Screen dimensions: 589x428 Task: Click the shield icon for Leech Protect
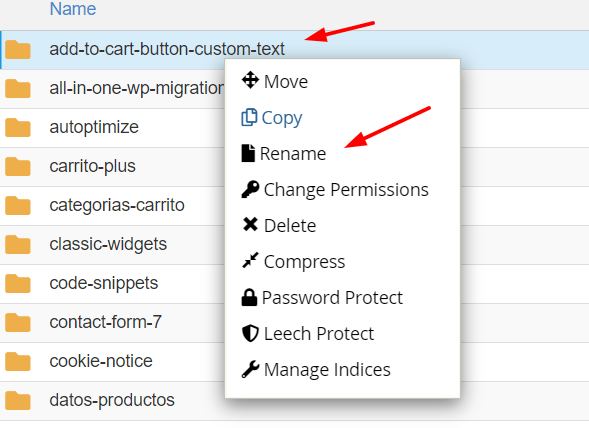[x=250, y=333]
